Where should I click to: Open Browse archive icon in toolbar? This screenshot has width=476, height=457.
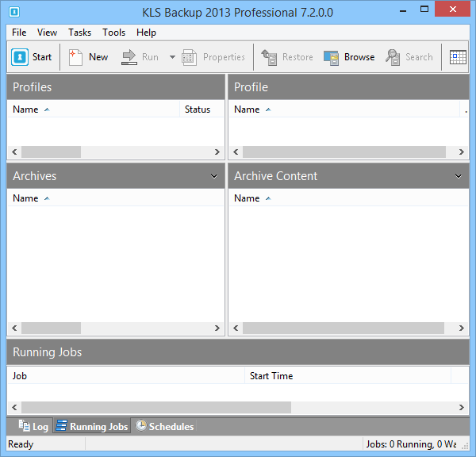tap(332, 57)
